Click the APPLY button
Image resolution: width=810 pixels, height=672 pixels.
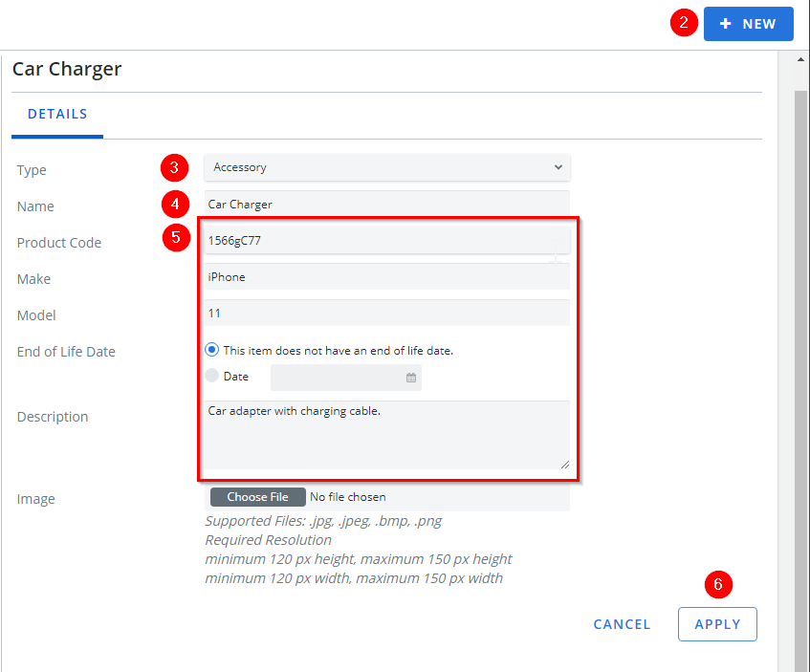point(717,624)
